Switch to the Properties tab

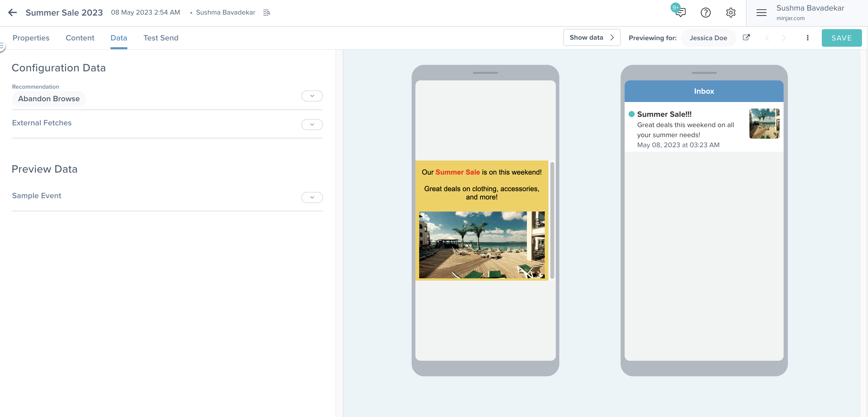[31, 38]
